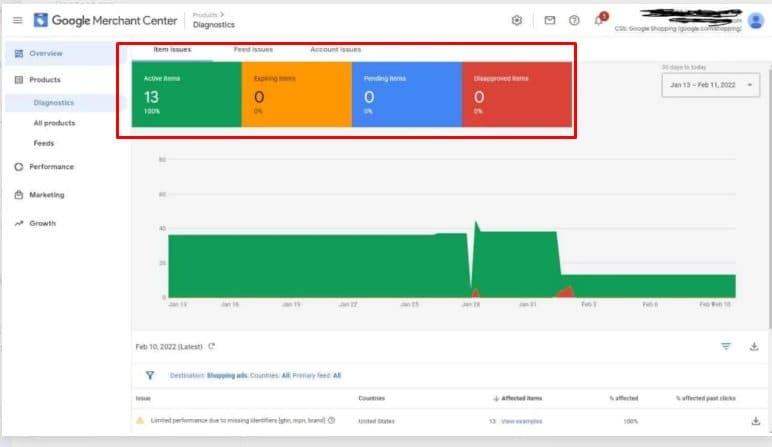Image resolution: width=772 pixels, height=447 pixels.
Task: Open the settings gear tools menu
Action: tap(516, 20)
